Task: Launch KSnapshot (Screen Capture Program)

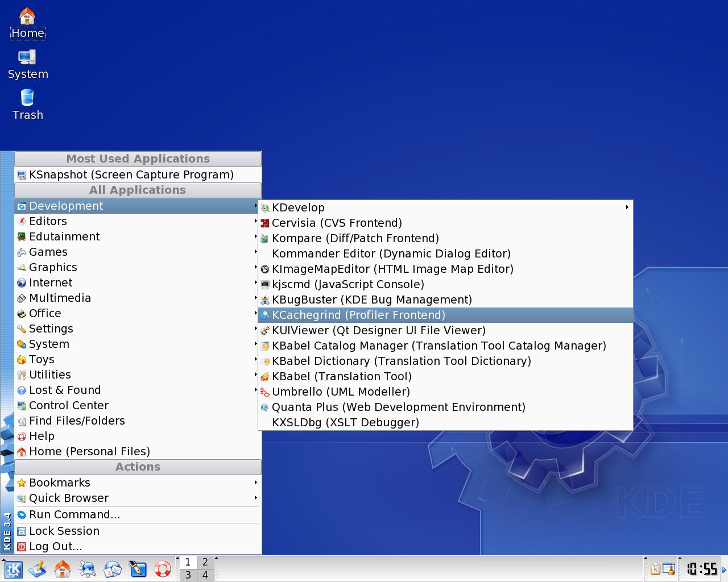Action: pos(138,174)
